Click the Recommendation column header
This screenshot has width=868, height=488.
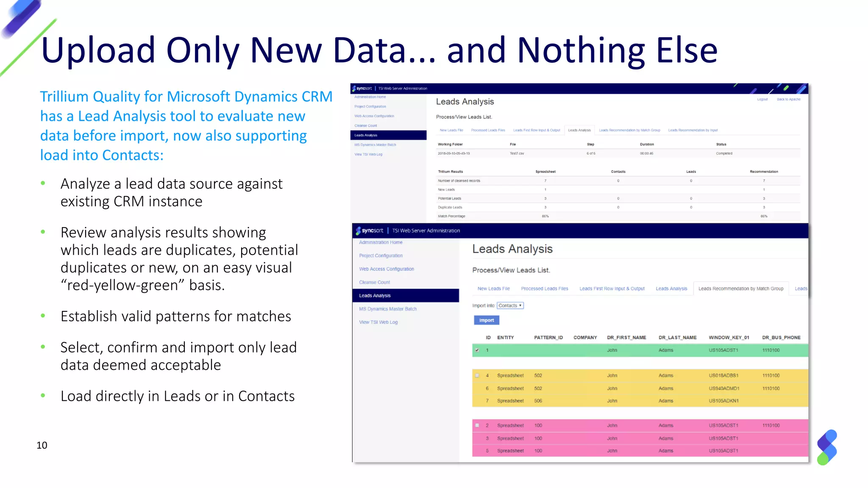[764, 172]
